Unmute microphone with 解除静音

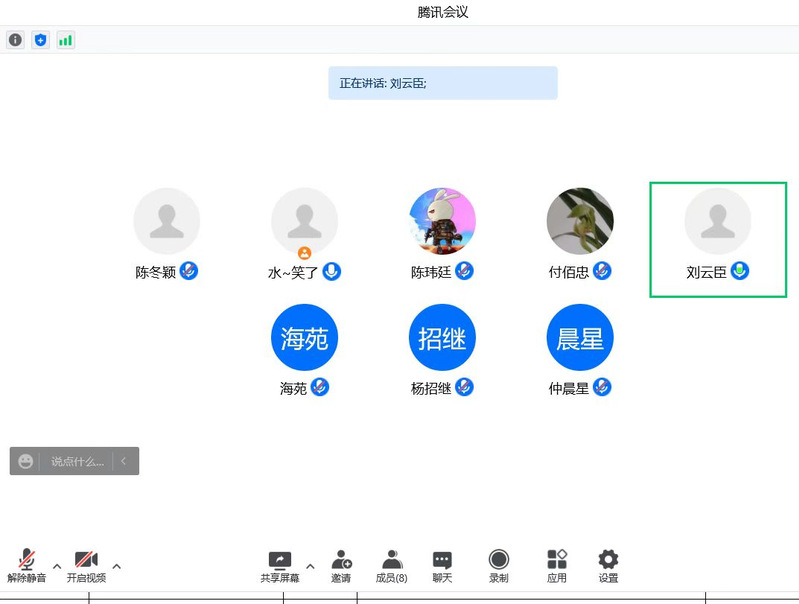click(26, 566)
